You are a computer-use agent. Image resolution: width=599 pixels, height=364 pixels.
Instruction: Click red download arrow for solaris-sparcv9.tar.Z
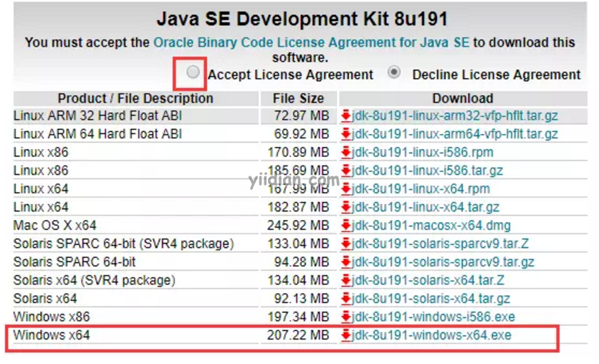346,244
